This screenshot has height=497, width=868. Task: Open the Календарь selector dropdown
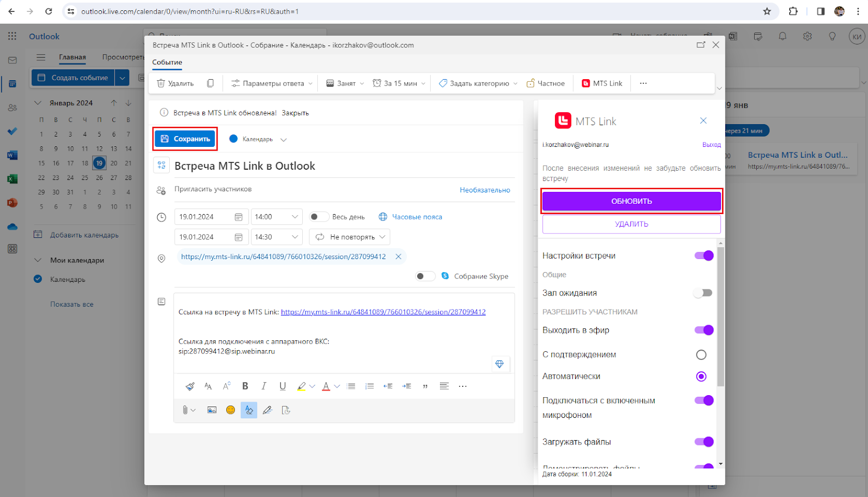[258, 139]
